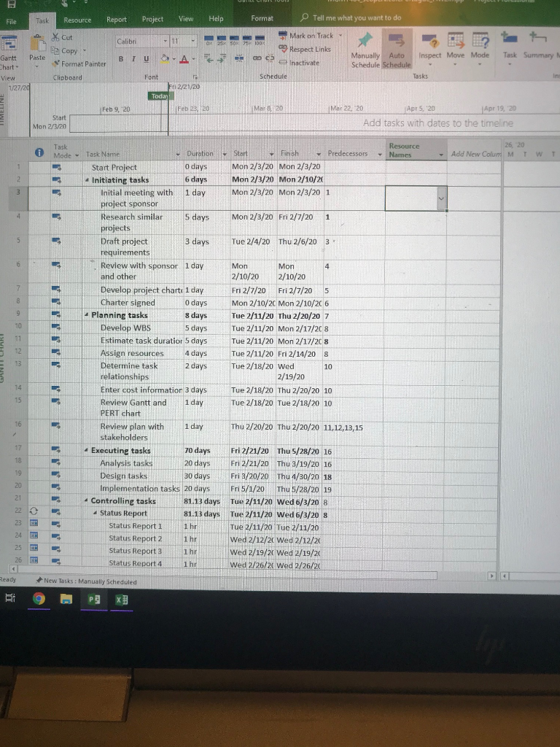The height and width of the screenshot is (747, 560).
Task: Unlink the selected tasks
Action: coord(270,58)
